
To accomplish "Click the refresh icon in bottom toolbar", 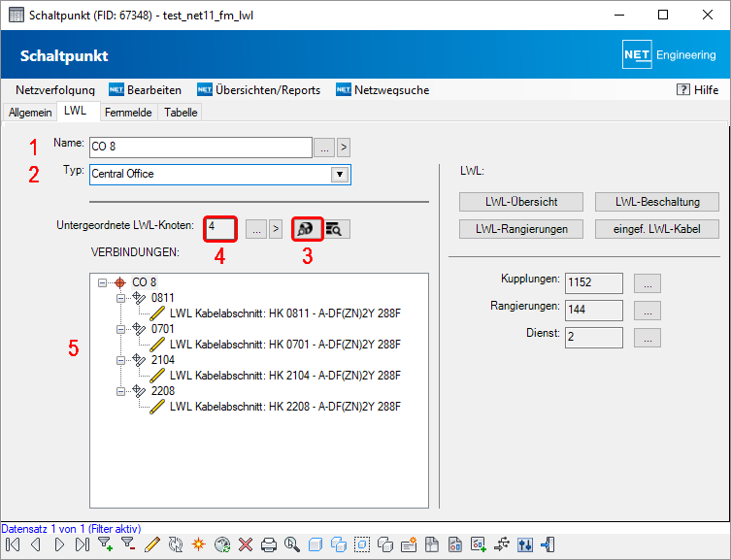I will (175, 545).
